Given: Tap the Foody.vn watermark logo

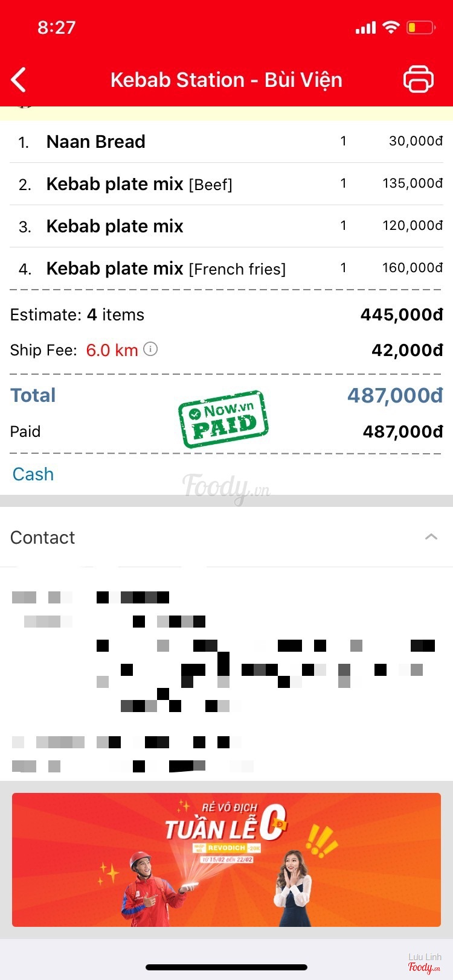Looking at the screenshot, I should tap(226, 487).
